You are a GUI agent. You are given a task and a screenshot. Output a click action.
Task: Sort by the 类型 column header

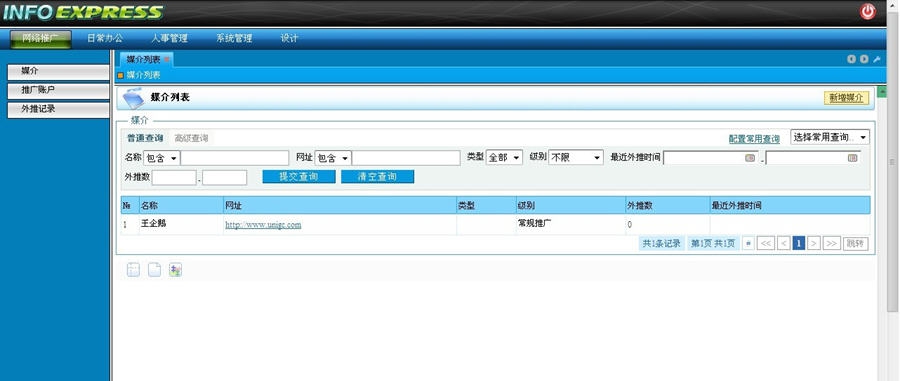pos(486,205)
